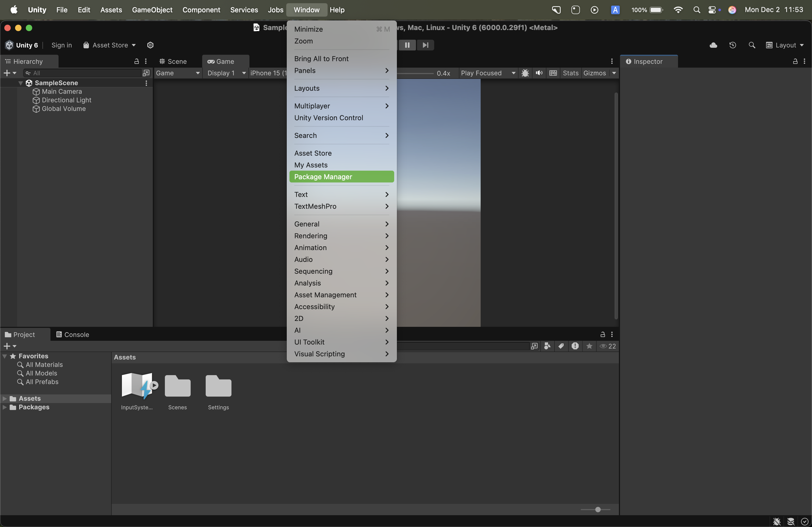This screenshot has height=527, width=812.
Task: Click the Search by Label tag icon
Action: point(561,346)
